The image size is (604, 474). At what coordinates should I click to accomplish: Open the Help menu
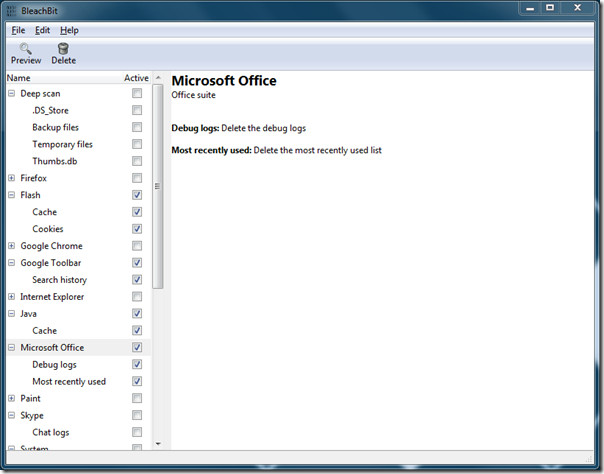coord(69,30)
